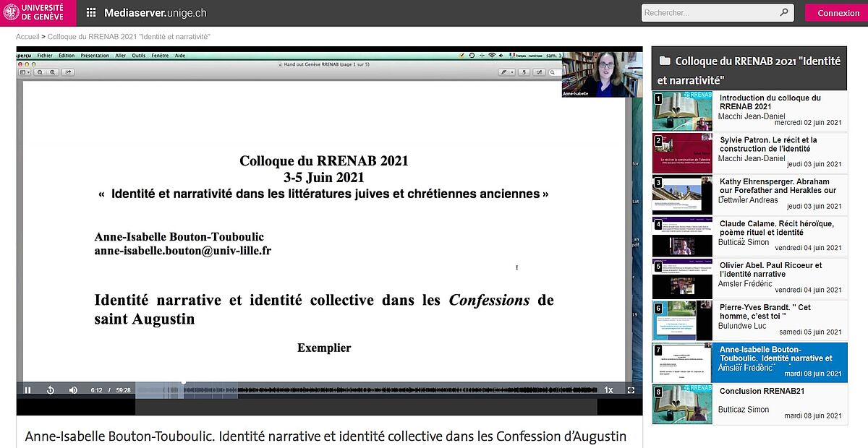Open the Fenêtre menu of Aperçu
The height and width of the screenshot is (448, 868).
[159, 55]
